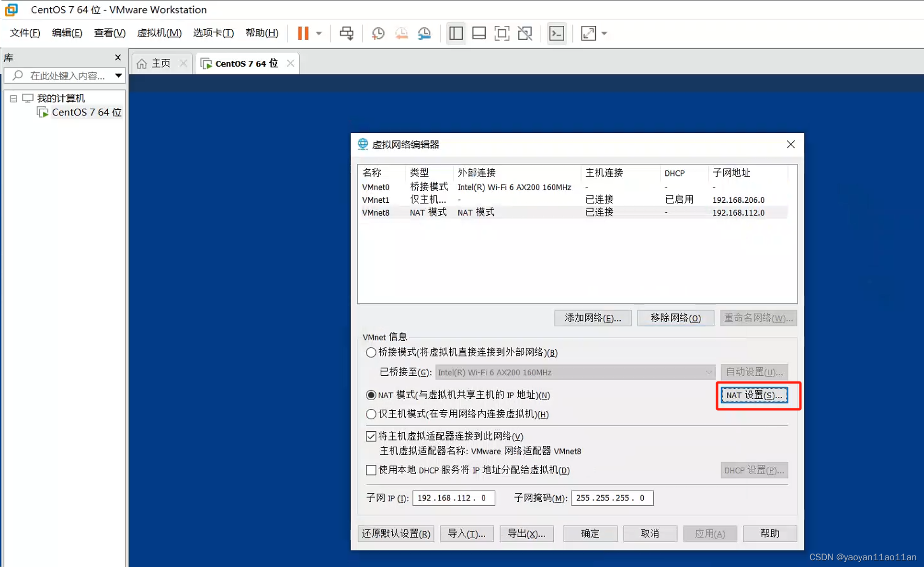The height and width of the screenshot is (567, 924).
Task: Open the library search dropdown arrow
Action: coord(118,75)
